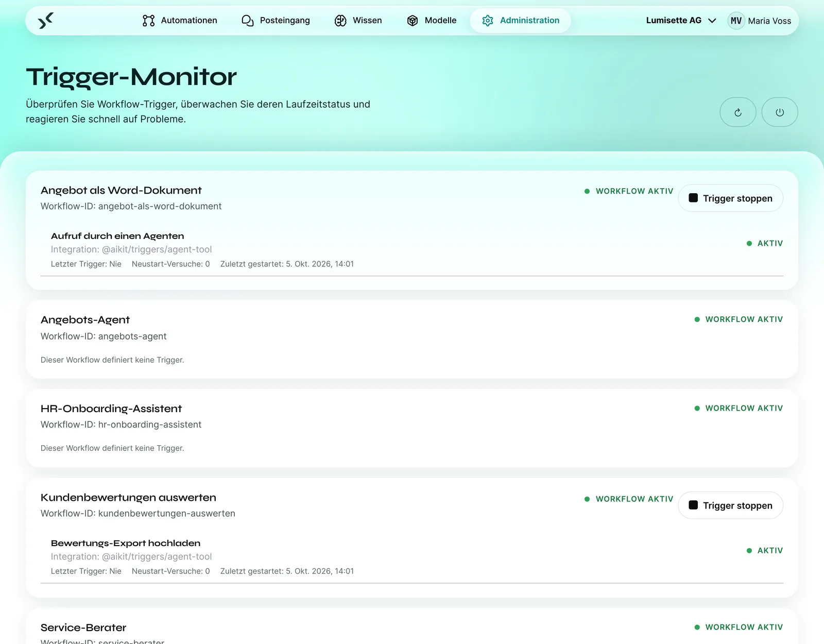Screen dimensions: 824x644
Task: Click AKTIV status of Aufruf durch einen Agenten
Action: click(765, 243)
